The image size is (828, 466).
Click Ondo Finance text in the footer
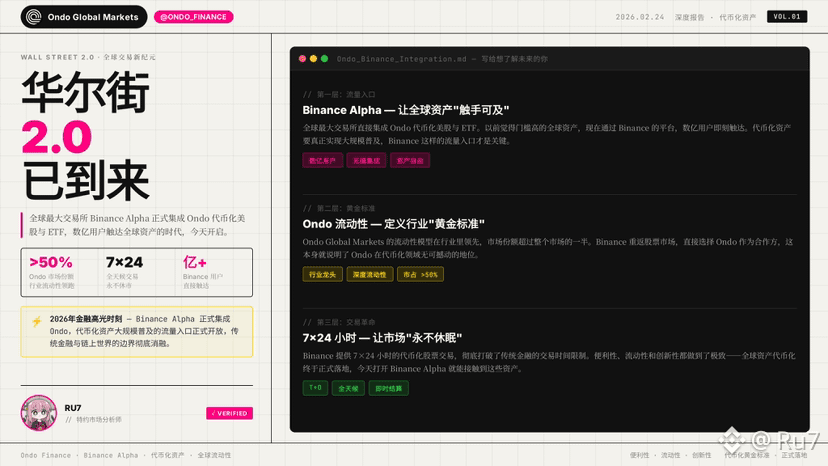pyautogui.click(x=45, y=455)
